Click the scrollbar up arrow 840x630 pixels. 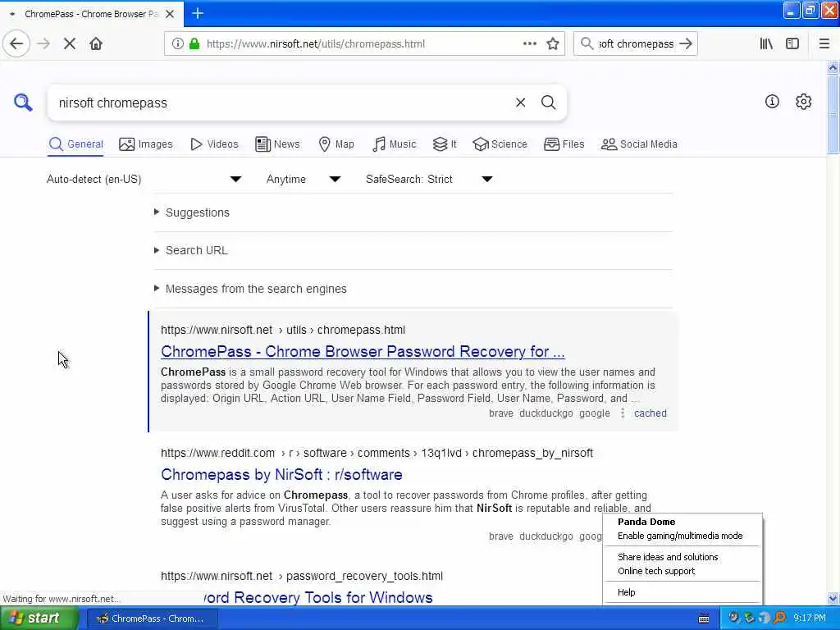tap(833, 67)
